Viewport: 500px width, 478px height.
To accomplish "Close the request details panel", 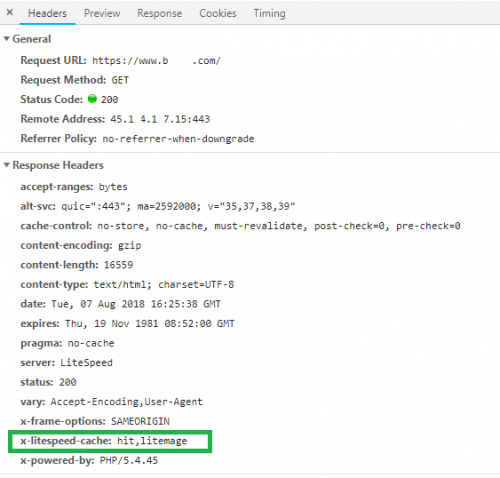I will [x=10, y=13].
